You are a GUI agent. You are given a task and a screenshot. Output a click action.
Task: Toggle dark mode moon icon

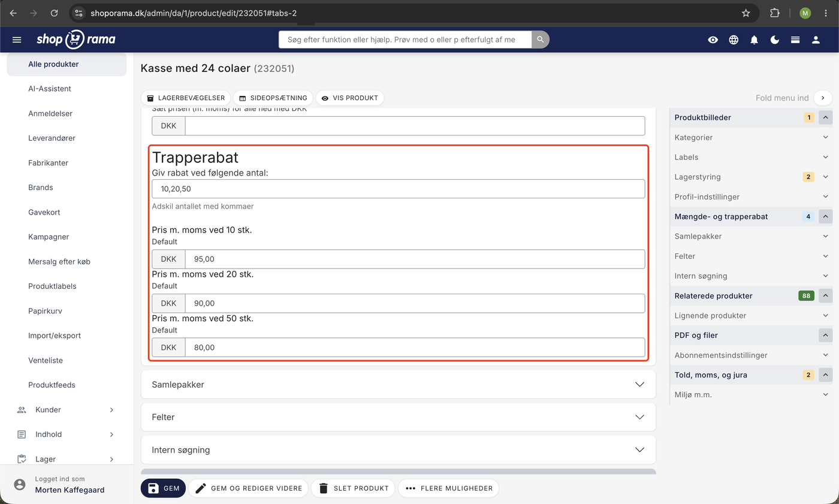click(x=775, y=40)
